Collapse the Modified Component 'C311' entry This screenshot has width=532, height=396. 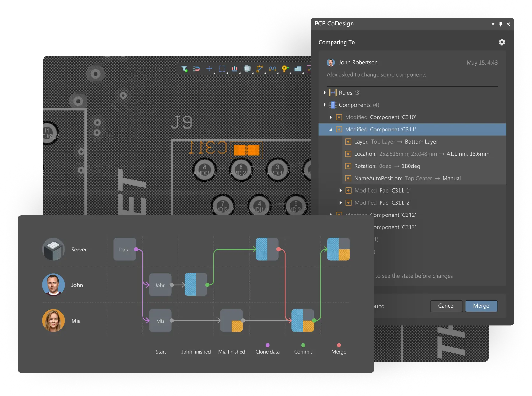(x=330, y=129)
